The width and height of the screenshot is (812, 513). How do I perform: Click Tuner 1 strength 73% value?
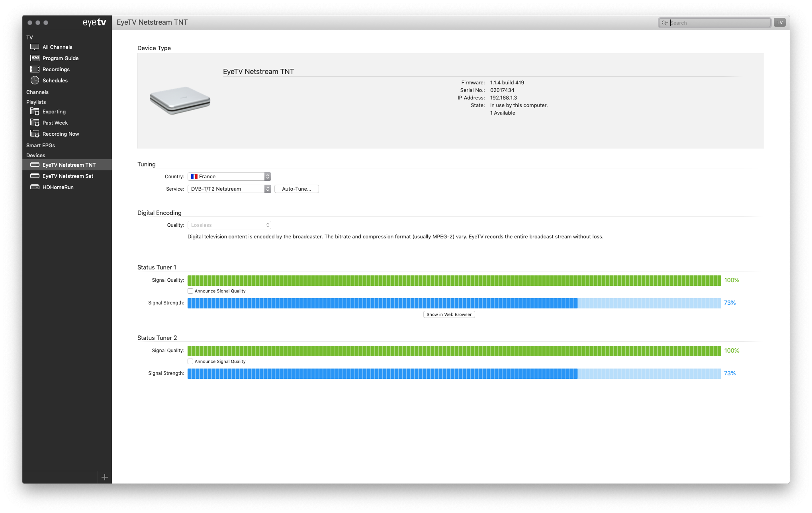(x=730, y=303)
